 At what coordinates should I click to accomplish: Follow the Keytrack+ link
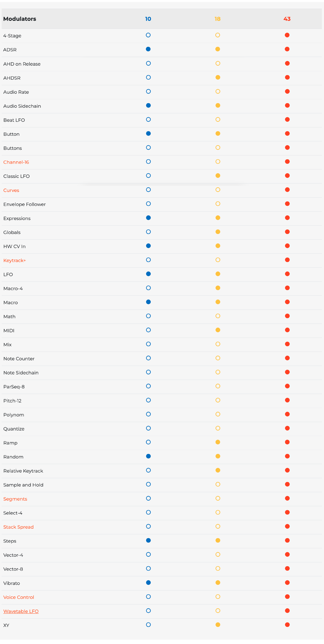click(x=15, y=260)
